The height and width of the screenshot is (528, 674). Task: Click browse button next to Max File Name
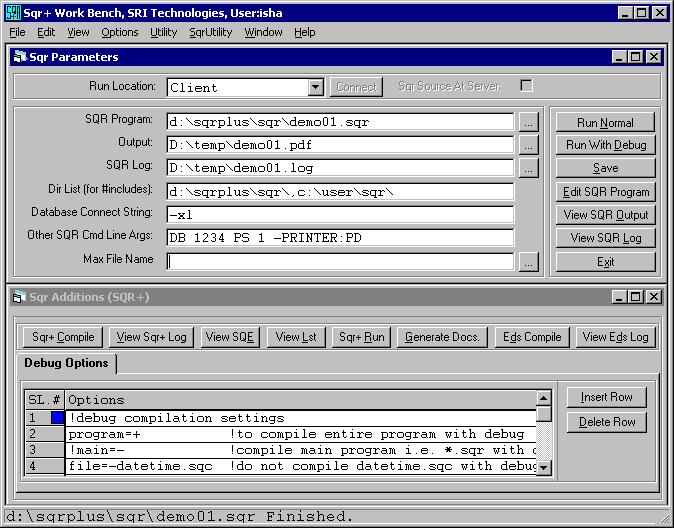tap(529, 261)
